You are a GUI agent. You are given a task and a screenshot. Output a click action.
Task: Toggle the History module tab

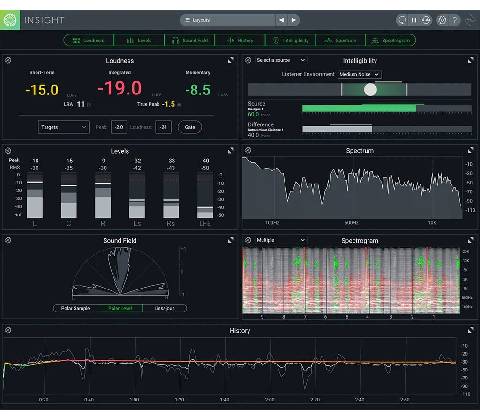coord(240,40)
